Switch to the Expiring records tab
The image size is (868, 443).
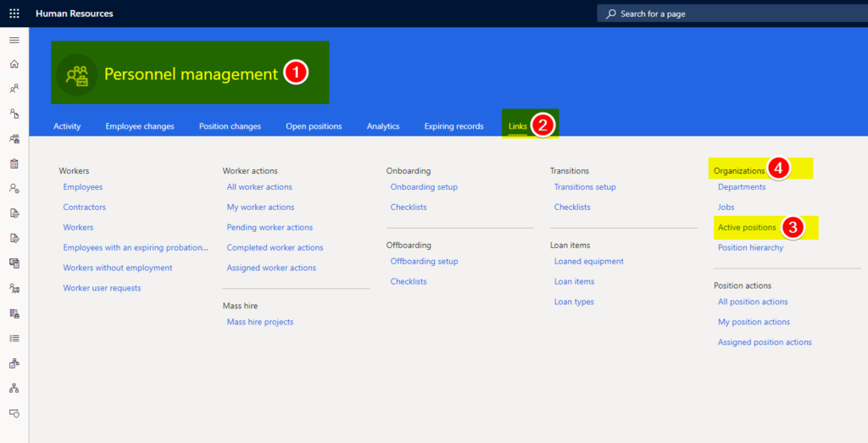coord(454,126)
